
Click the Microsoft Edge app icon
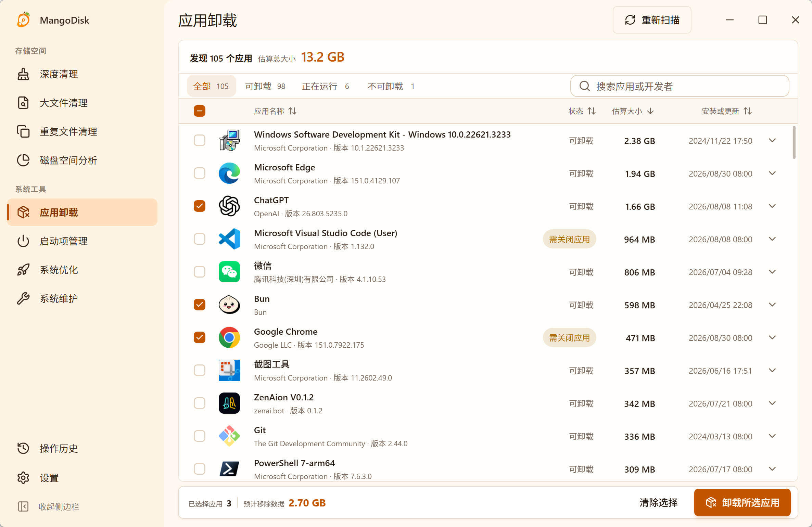[229, 173]
